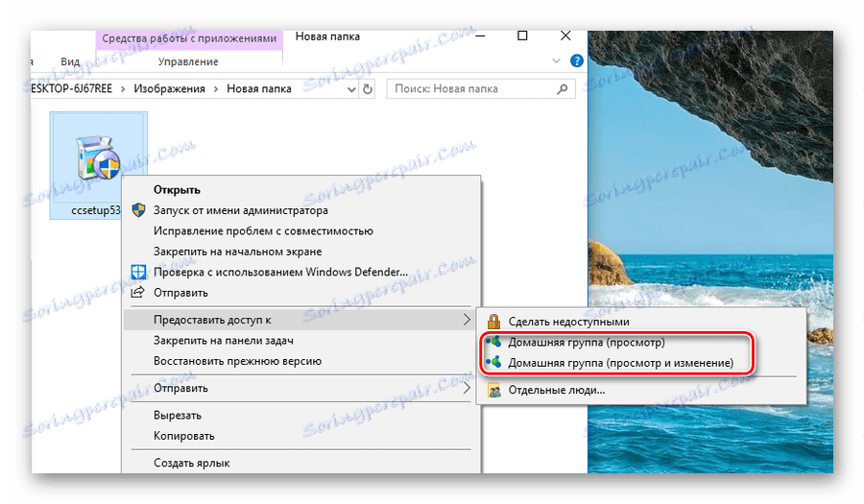Select Исправление проблем с совместимостью
864x504 pixels.
tap(263, 230)
